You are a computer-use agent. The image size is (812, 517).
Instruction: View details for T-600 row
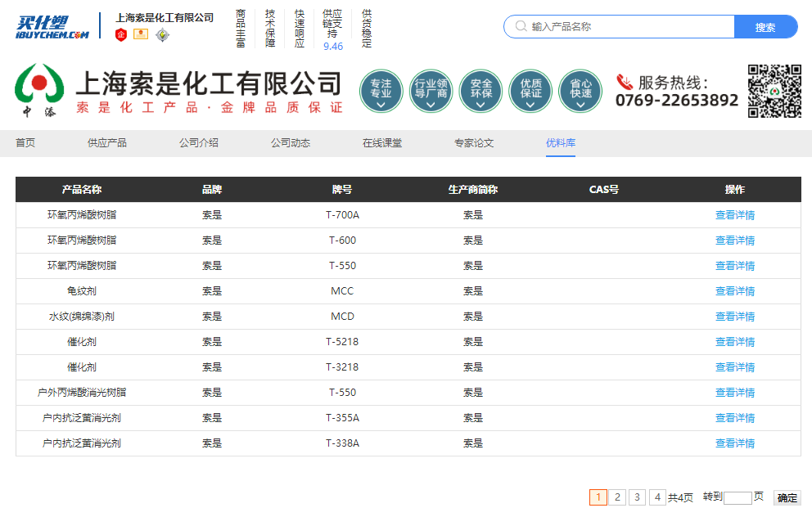(735, 241)
